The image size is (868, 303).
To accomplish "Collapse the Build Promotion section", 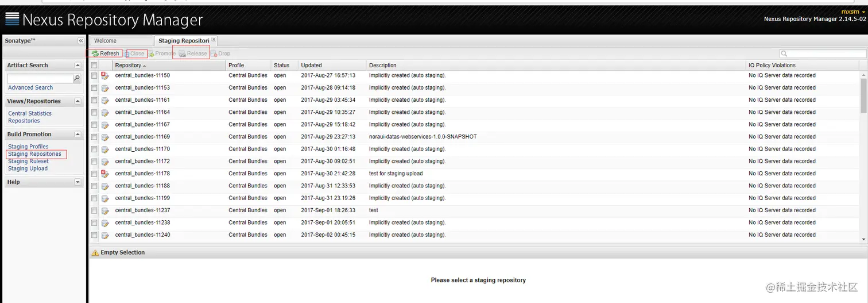I will click(x=78, y=135).
